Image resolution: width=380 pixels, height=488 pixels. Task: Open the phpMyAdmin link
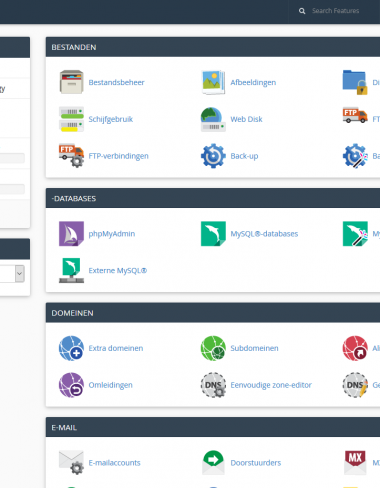(112, 234)
